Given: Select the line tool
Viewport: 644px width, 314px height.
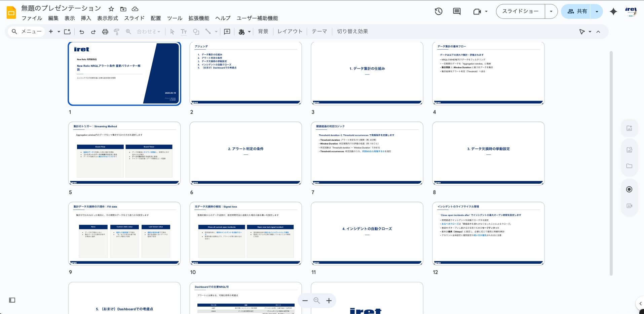Looking at the screenshot, I should click(208, 32).
